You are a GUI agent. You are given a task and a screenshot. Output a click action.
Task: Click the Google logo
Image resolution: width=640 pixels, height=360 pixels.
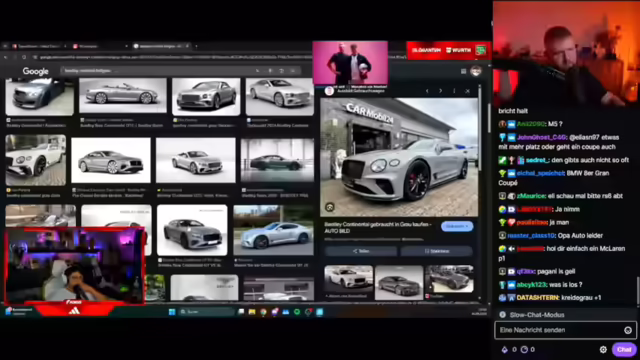tap(36, 71)
